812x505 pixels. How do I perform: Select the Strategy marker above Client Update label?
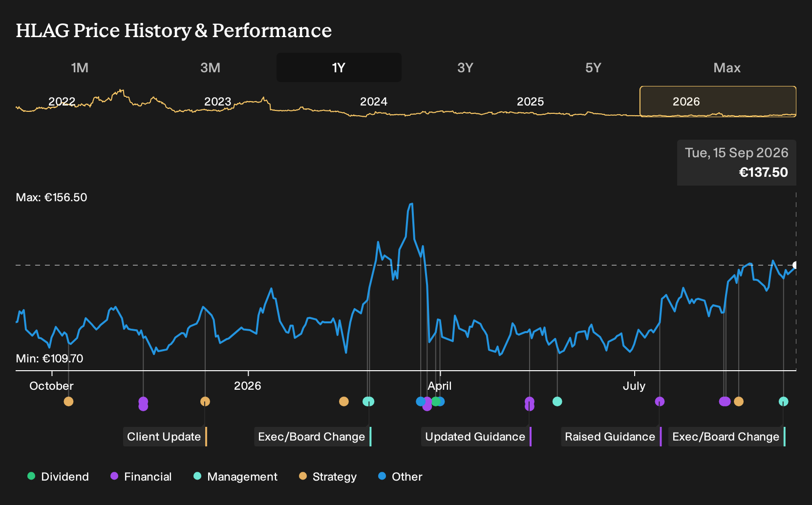(205, 401)
